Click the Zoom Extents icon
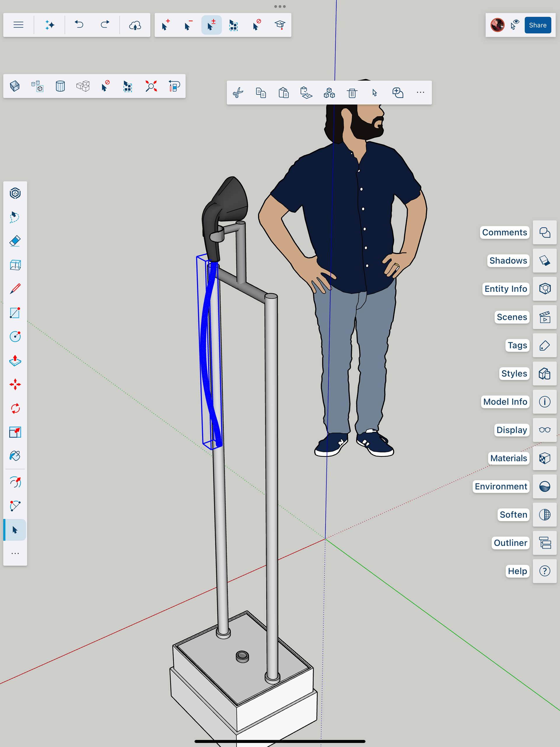Image resolution: width=560 pixels, height=747 pixels. (x=151, y=86)
